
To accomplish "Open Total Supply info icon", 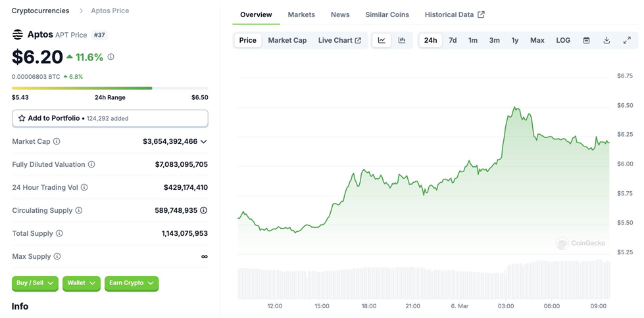I will pyautogui.click(x=60, y=233).
